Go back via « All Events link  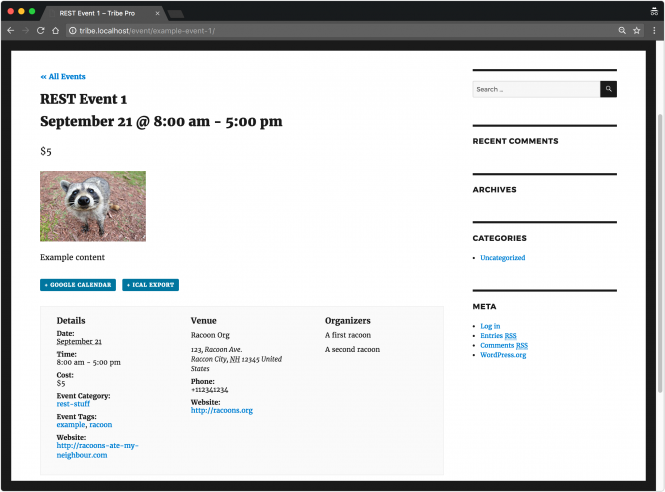(63, 76)
